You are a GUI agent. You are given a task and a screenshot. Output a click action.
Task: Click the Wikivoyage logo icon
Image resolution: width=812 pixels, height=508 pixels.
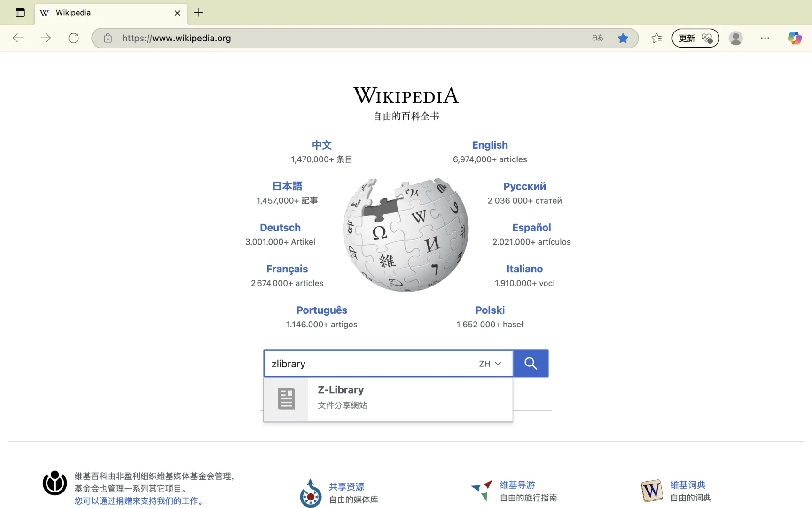(482, 491)
